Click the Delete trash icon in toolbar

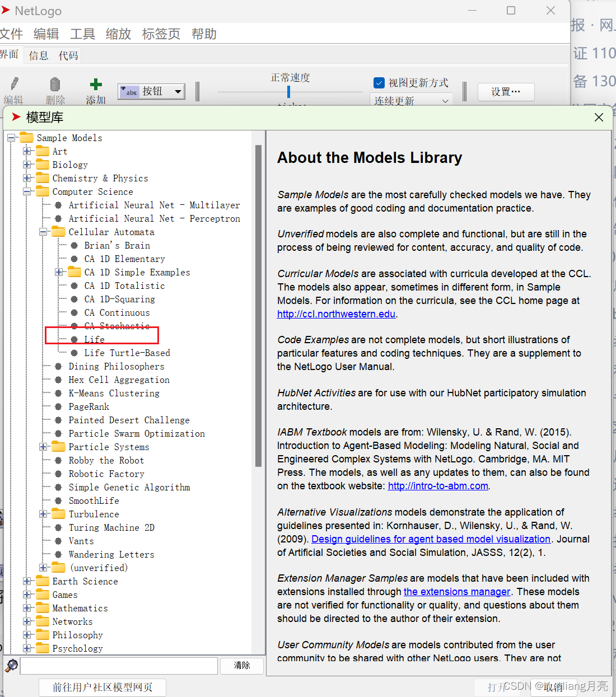point(55,84)
